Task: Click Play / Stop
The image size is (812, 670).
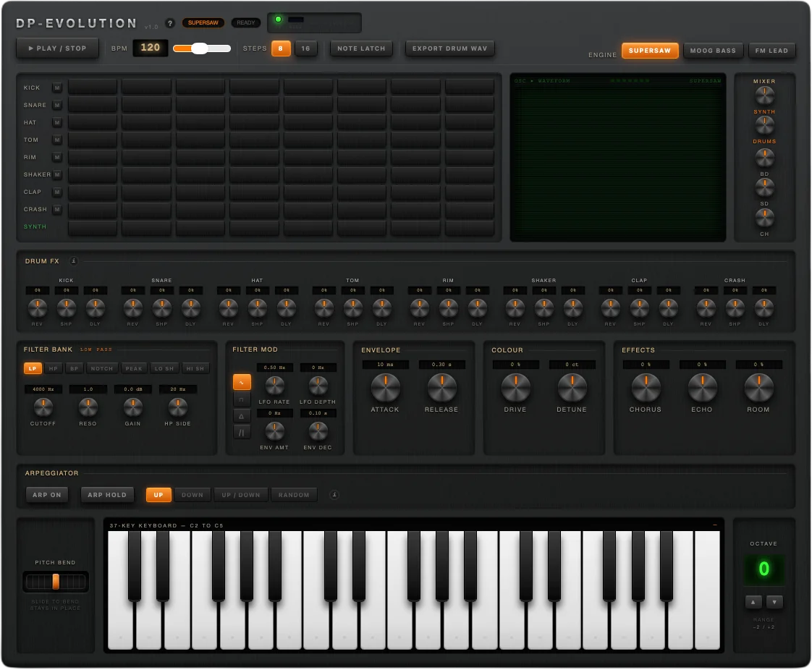Action: tap(57, 48)
